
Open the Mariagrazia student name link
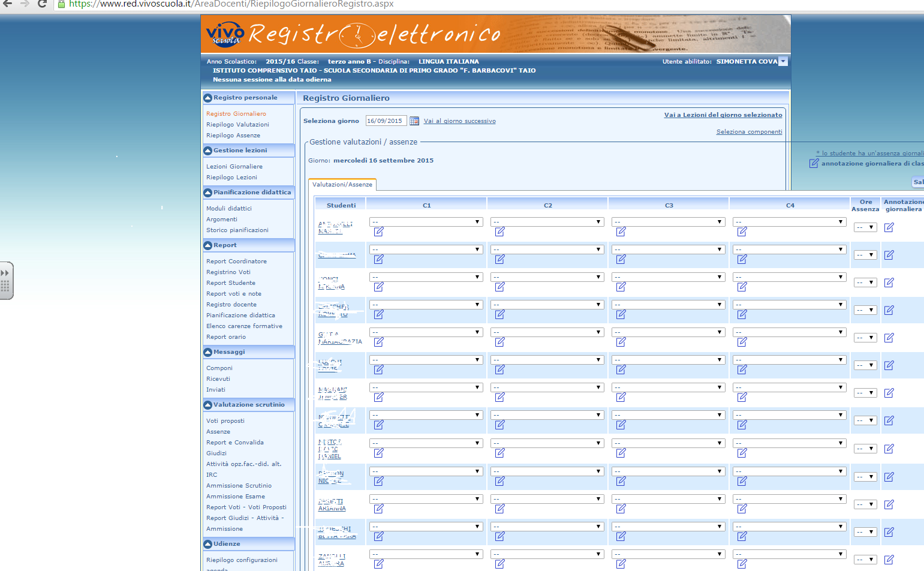coord(340,338)
